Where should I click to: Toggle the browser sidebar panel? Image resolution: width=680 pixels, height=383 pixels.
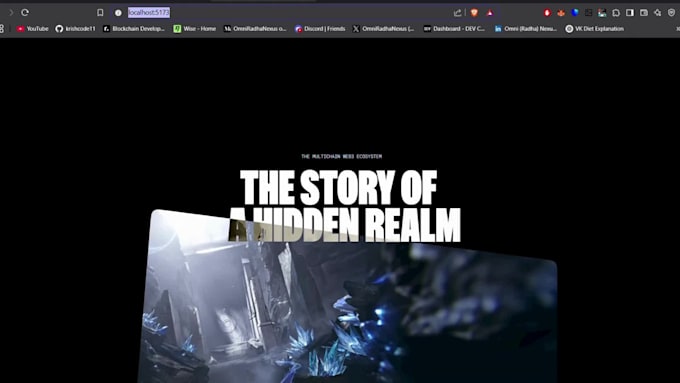pyautogui.click(x=630, y=13)
